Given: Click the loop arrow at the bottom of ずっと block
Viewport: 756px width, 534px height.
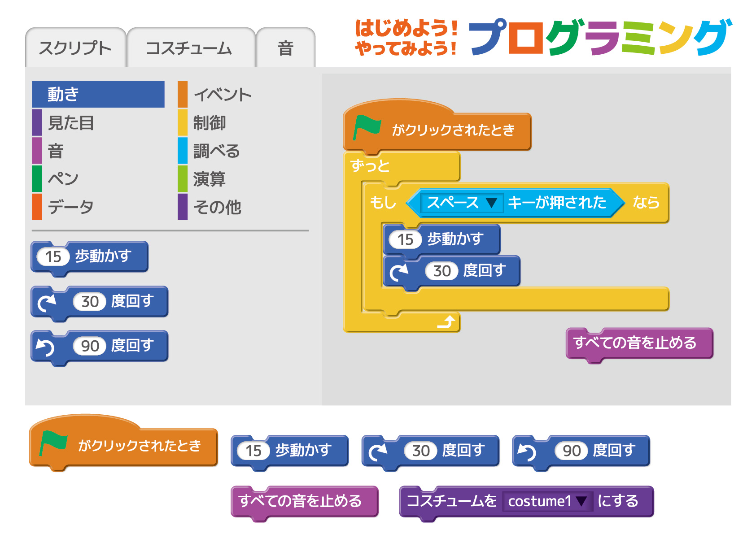Looking at the screenshot, I should click(446, 322).
